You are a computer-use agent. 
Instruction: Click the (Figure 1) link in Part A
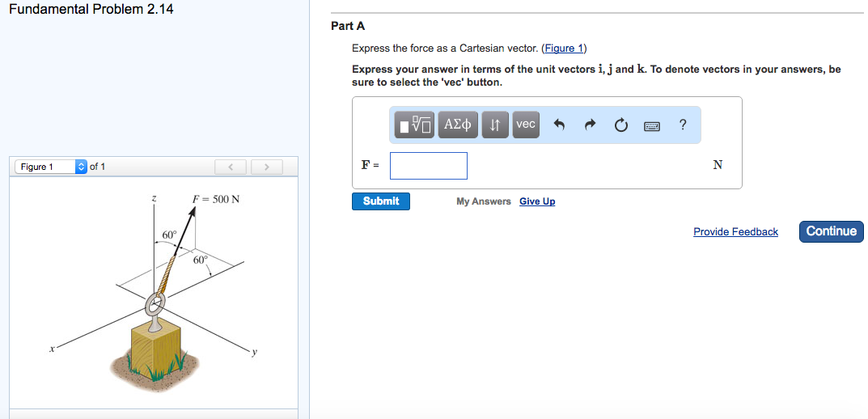tap(564, 49)
